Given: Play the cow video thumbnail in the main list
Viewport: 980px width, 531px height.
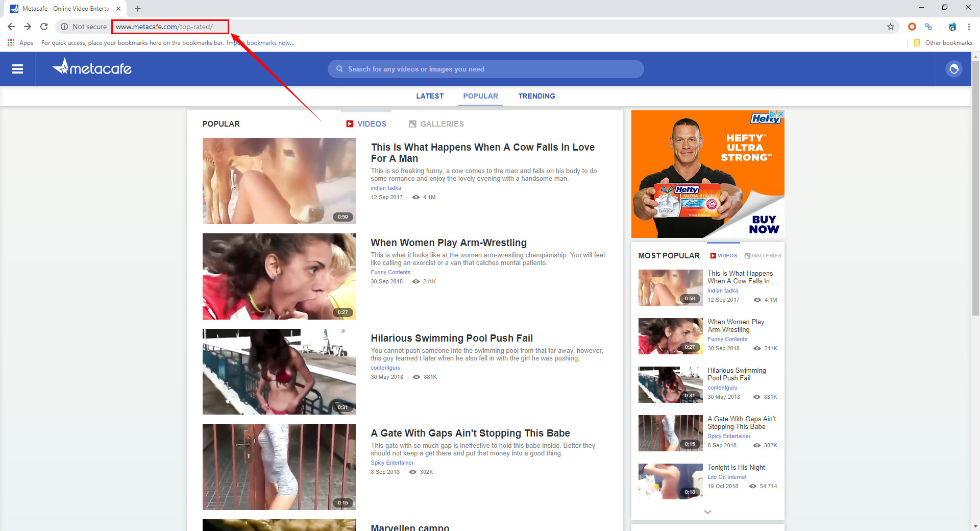Looking at the screenshot, I should coord(279,181).
